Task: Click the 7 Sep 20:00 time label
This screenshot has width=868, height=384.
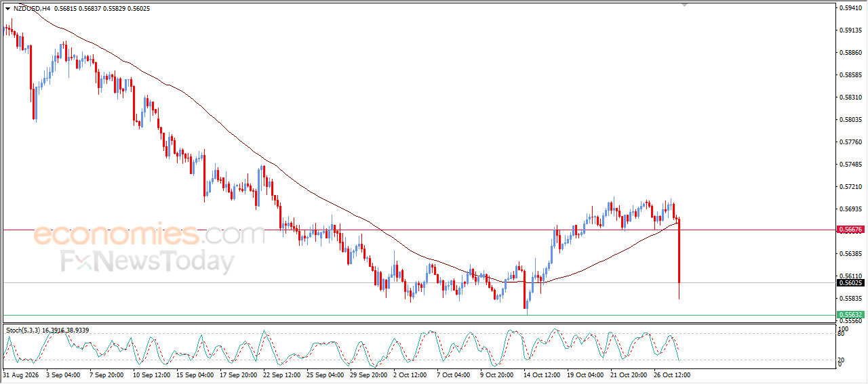Action: click(106, 375)
